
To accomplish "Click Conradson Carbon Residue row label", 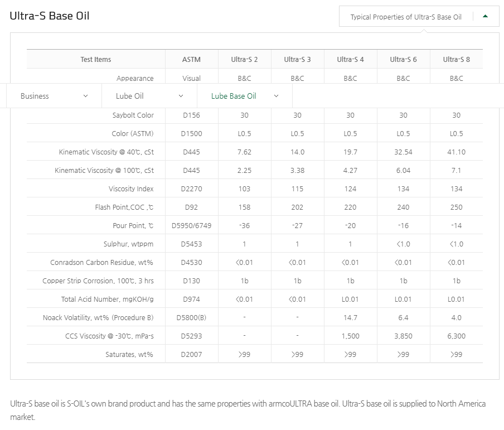I will pos(101,263).
